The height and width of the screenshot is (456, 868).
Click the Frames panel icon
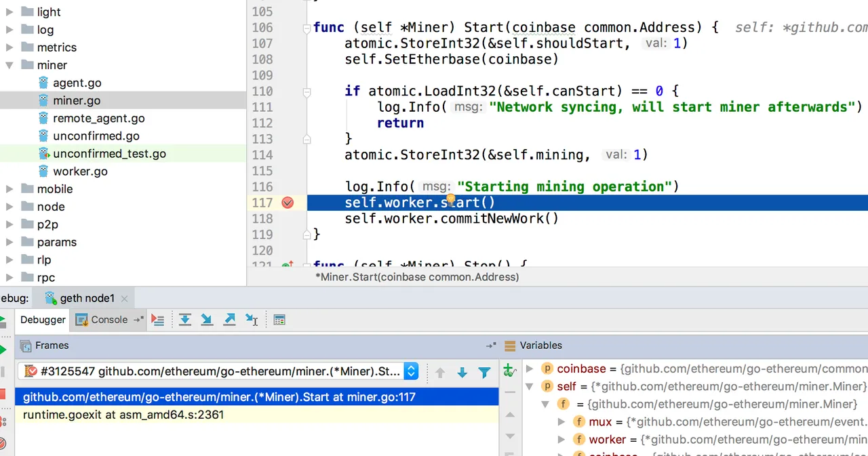[x=26, y=346]
